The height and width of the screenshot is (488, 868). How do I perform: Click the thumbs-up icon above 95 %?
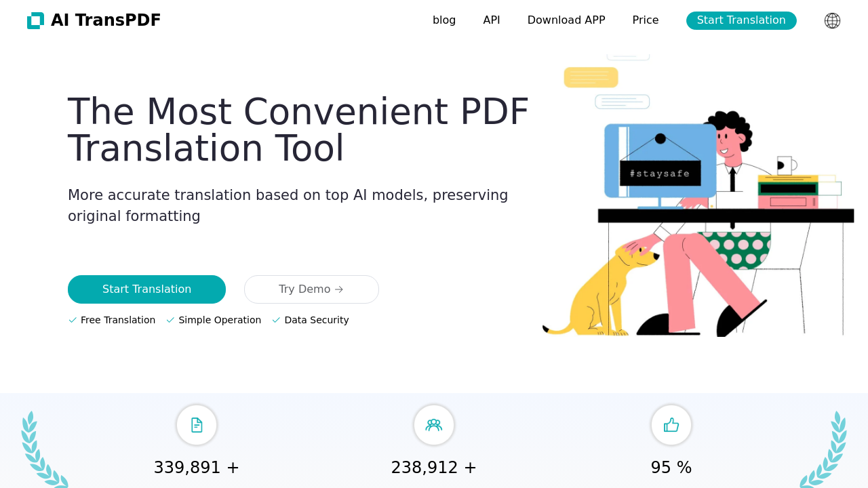point(671,425)
